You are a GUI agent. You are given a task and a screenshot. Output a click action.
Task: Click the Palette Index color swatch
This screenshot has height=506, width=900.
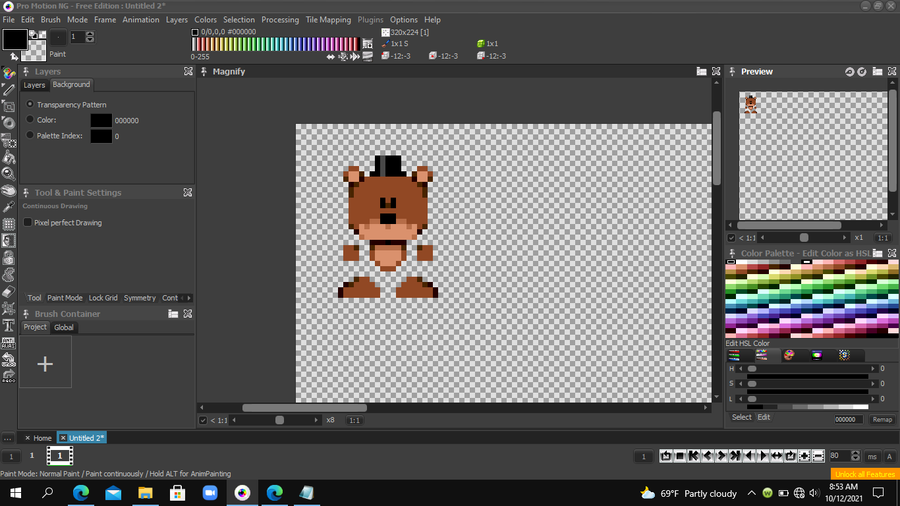coord(101,136)
